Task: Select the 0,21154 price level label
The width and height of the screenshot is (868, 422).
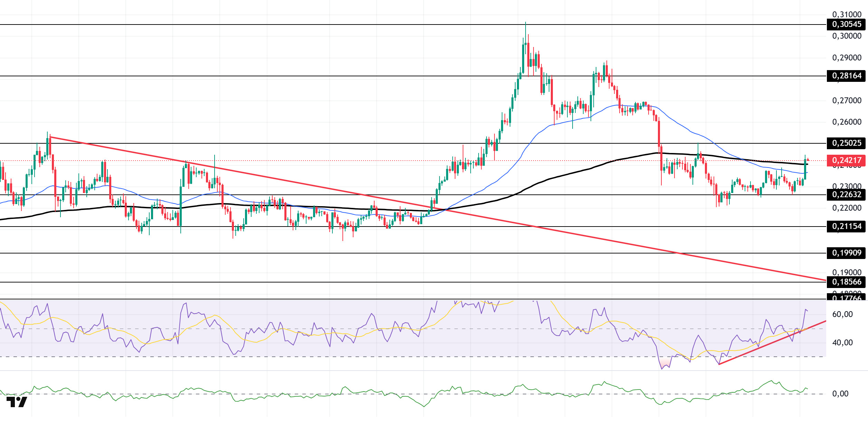Action: [x=846, y=227]
